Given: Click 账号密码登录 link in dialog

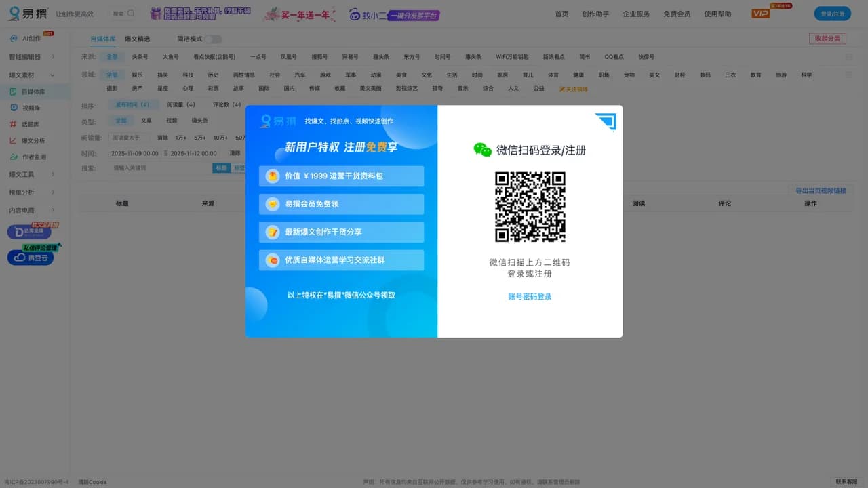Looking at the screenshot, I should (x=530, y=297).
